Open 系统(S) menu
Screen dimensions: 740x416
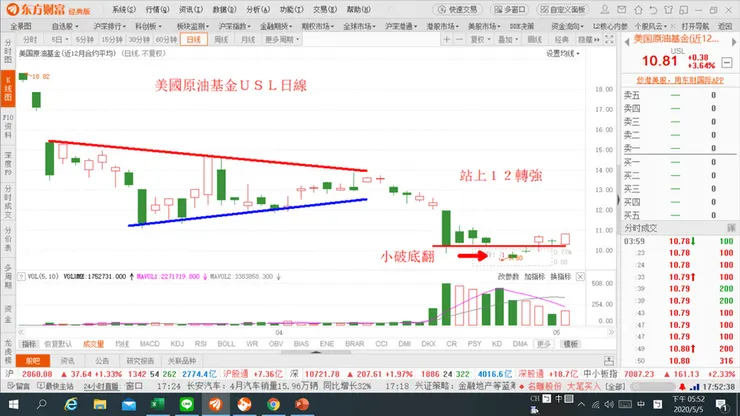(x=124, y=9)
